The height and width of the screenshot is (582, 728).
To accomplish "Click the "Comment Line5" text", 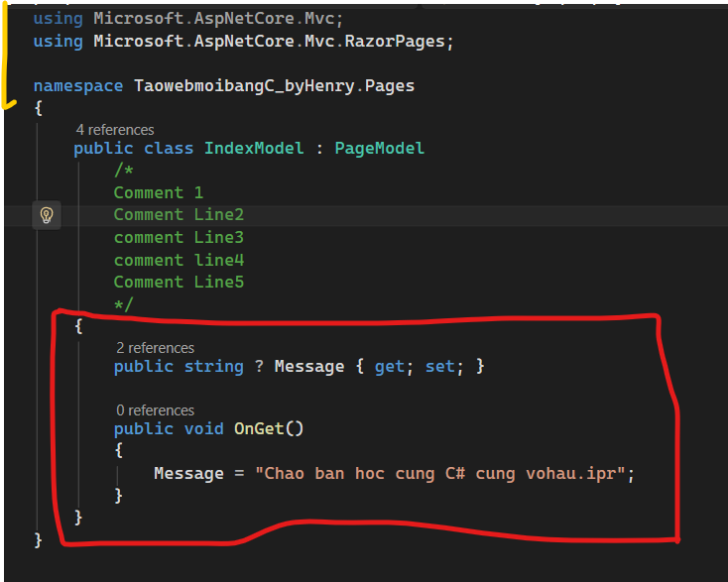I will tap(179, 283).
